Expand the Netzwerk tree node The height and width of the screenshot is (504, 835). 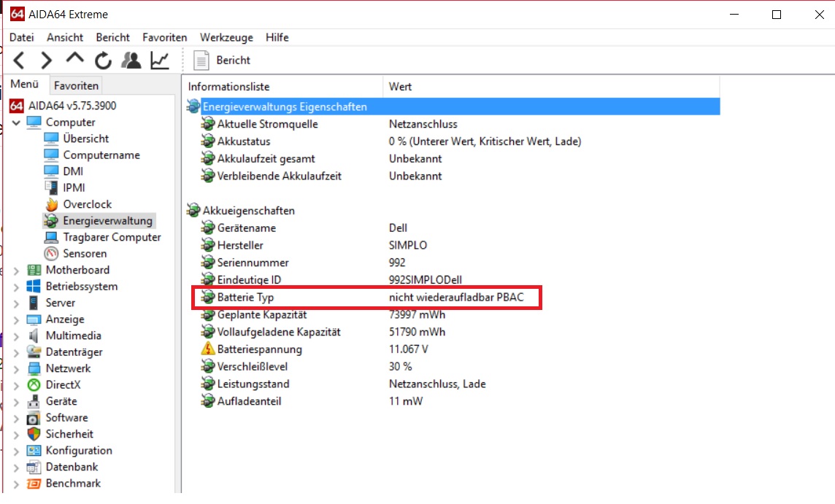(17, 369)
